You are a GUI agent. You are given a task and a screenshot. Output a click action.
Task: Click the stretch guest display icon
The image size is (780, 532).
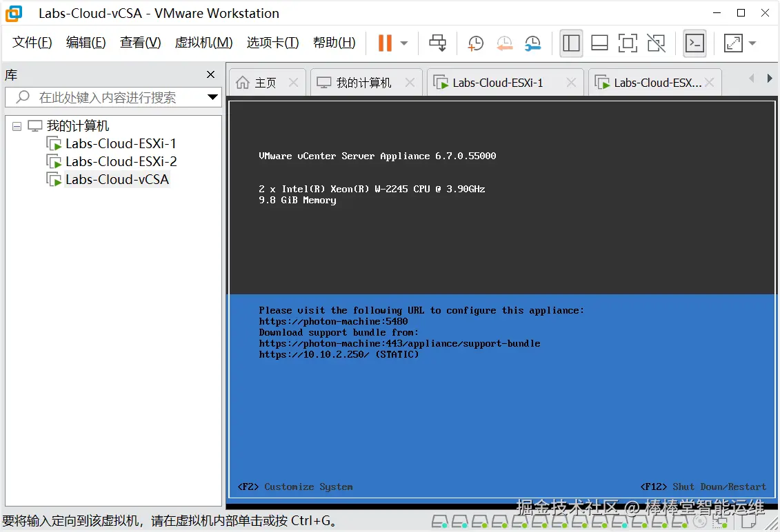[x=733, y=43]
